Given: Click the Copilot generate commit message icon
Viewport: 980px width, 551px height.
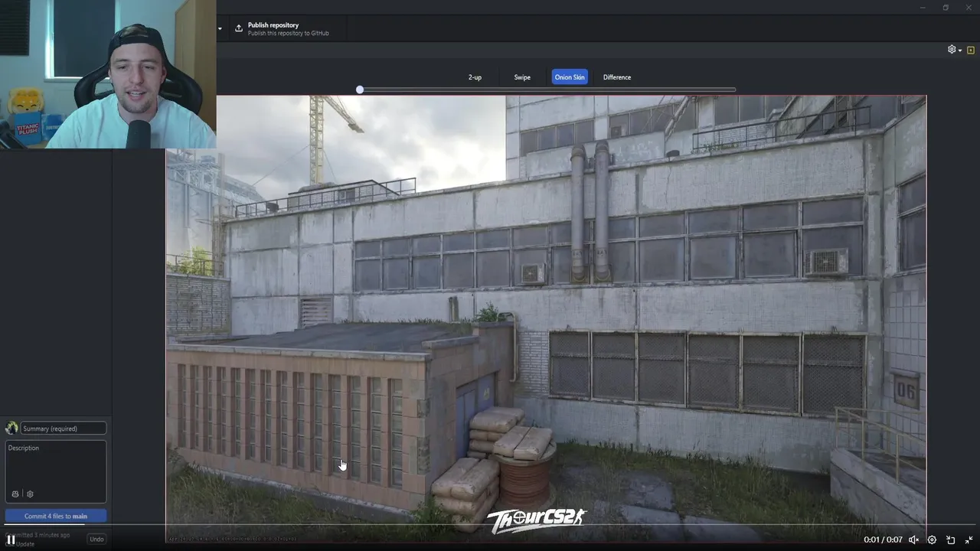Looking at the screenshot, I should pos(15,494).
